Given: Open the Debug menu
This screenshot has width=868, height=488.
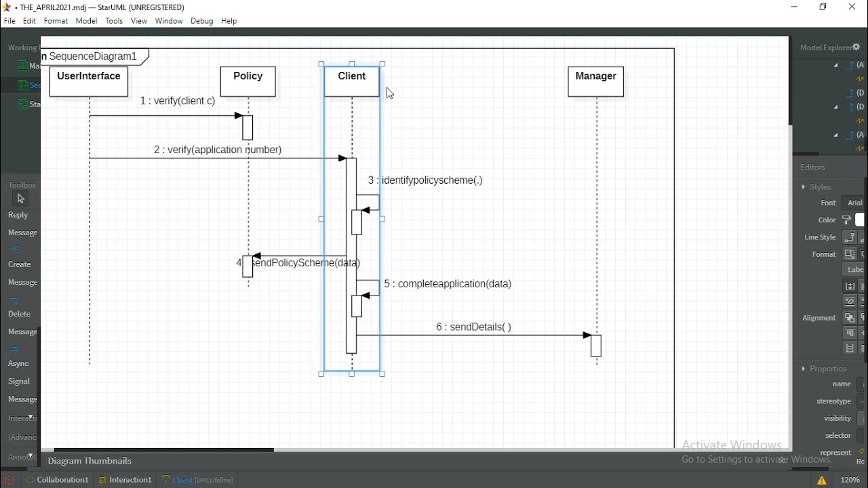Looking at the screenshot, I should (202, 22).
